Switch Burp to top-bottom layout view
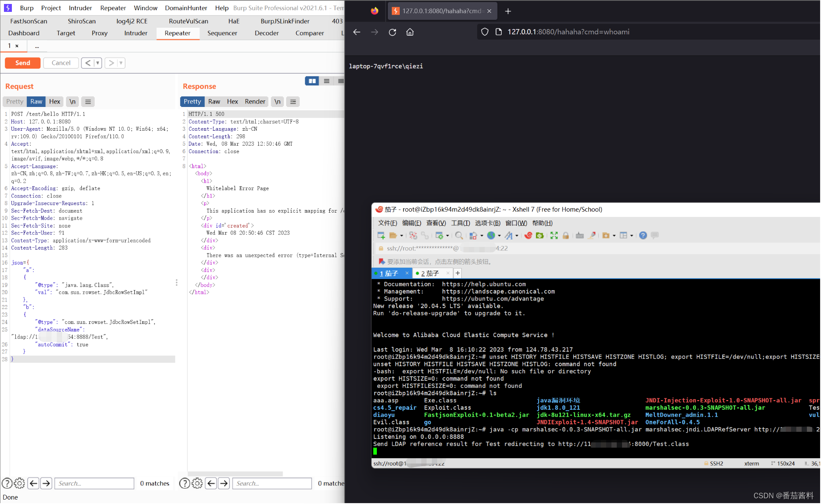This screenshot has height=504, width=821. click(327, 81)
